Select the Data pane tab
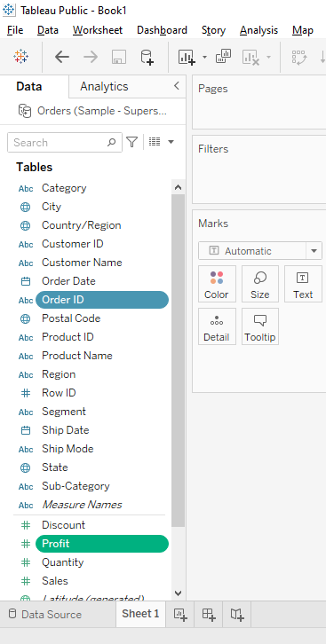 coord(28,86)
